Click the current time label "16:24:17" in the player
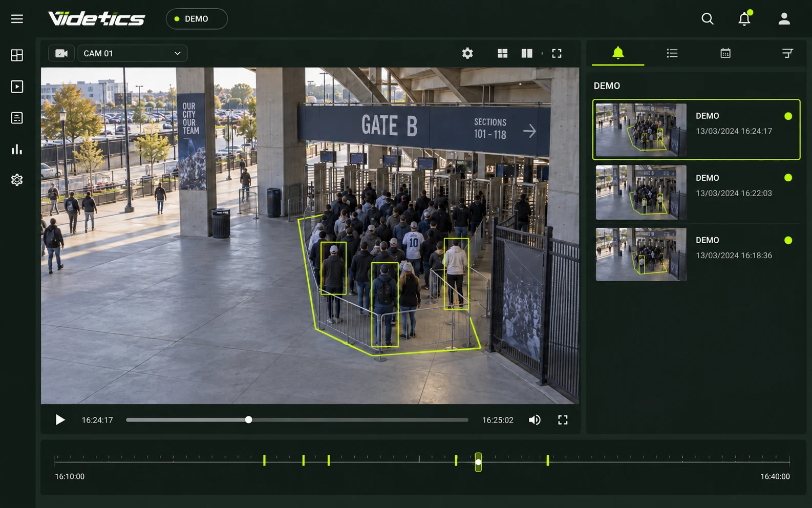The image size is (812, 508). pos(97,420)
